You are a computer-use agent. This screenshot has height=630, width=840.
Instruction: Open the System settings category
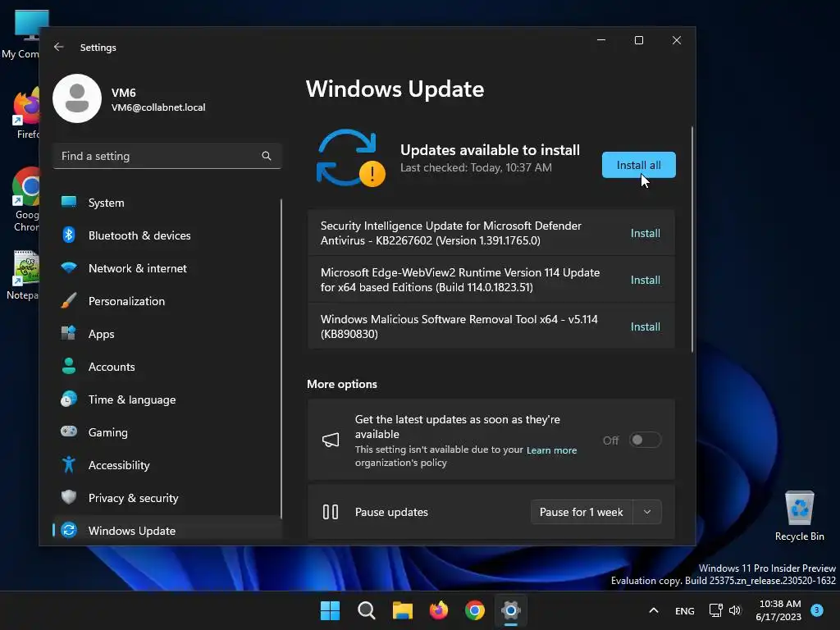click(x=167, y=203)
